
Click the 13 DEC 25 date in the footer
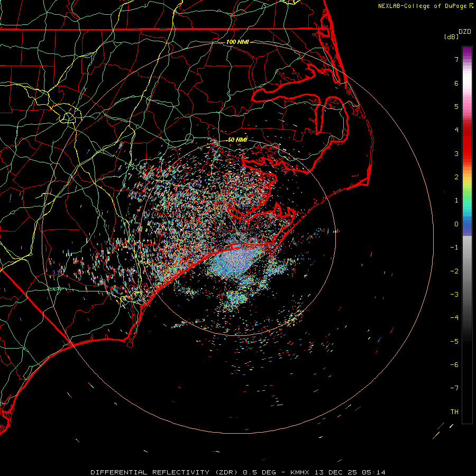(x=336, y=472)
